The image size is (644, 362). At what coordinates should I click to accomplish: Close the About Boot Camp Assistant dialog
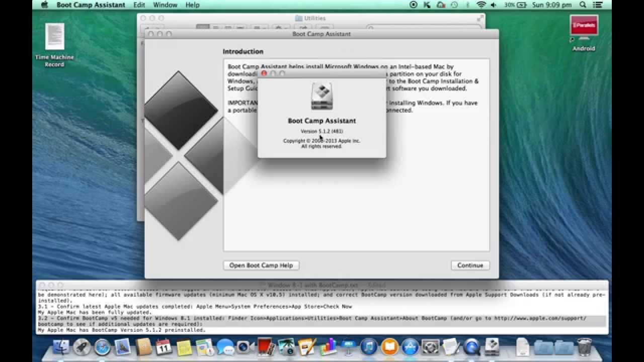click(264, 73)
